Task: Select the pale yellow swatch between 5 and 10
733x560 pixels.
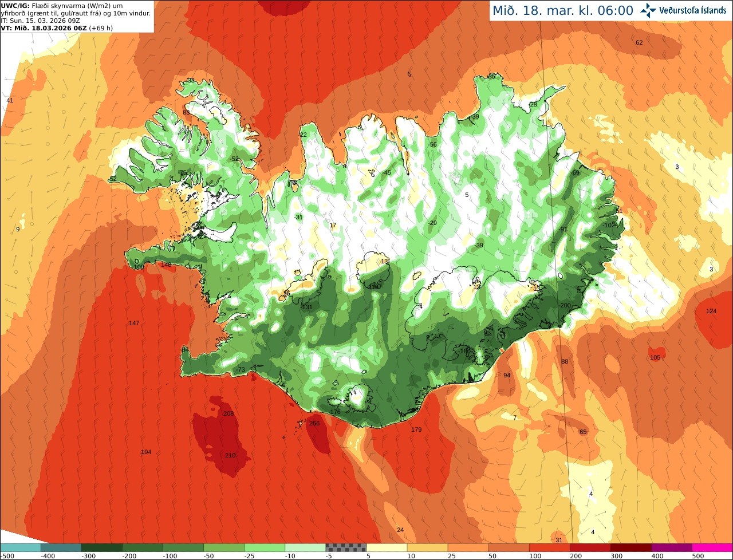Action: (x=387, y=547)
